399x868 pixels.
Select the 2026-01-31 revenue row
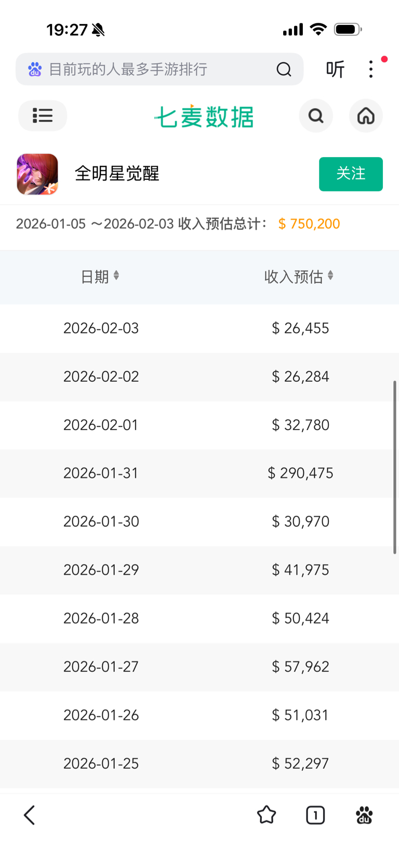(x=199, y=473)
